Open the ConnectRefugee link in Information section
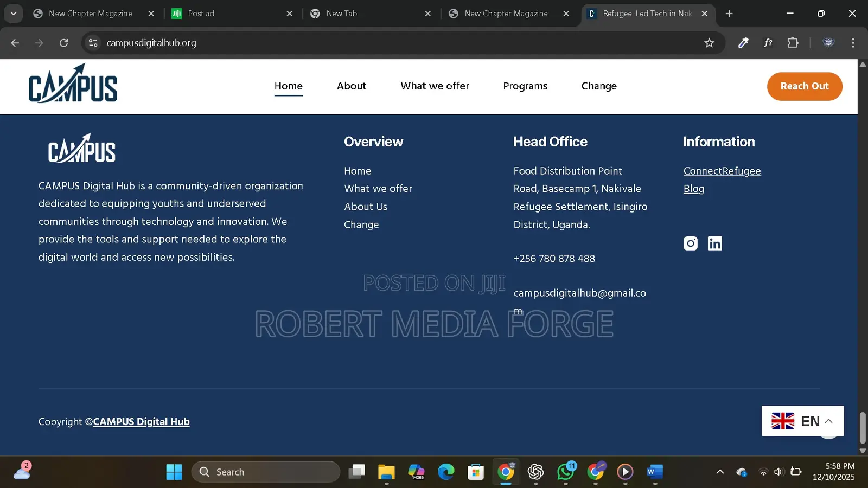868x488 pixels. pos(722,171)
